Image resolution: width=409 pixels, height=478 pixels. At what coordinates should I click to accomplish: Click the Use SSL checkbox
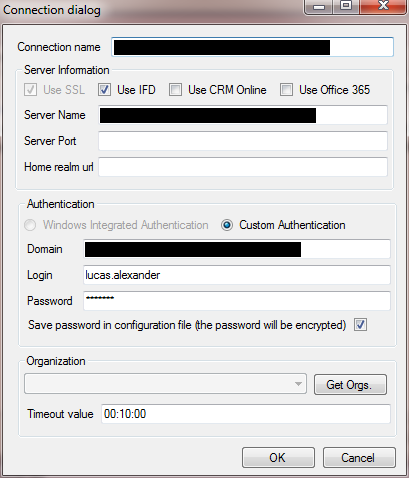[30, 90]
